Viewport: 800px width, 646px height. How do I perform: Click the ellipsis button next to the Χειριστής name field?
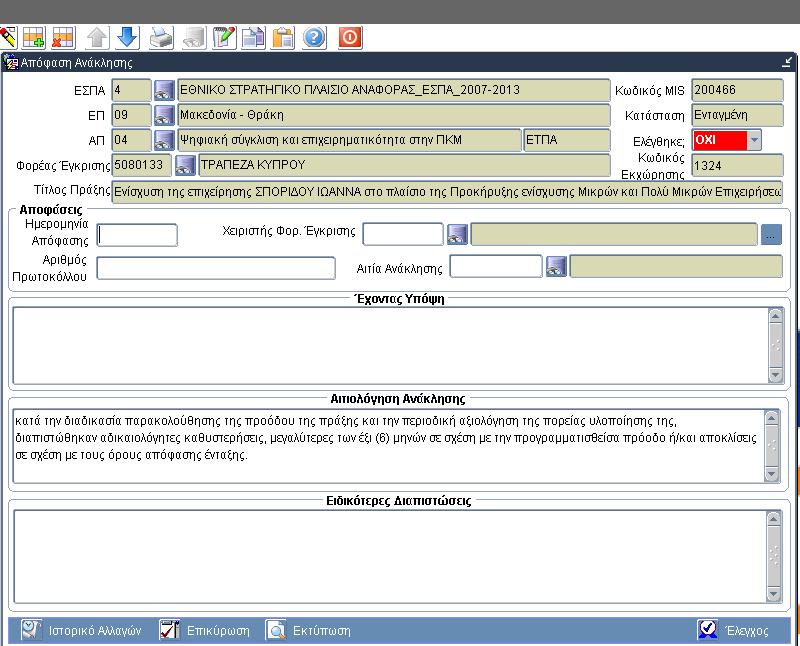click(771, 235)
